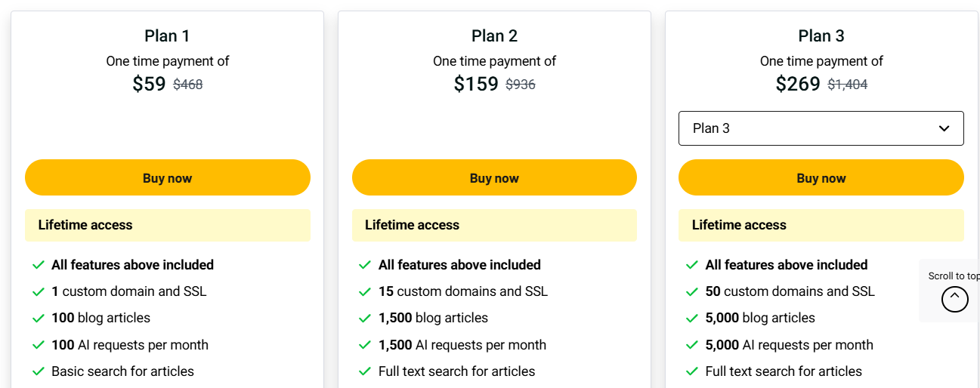Click the Scroll to top arrow icon
Viewport: 980px width, 388px height.
pyautogui.click(x=954, y=299)
